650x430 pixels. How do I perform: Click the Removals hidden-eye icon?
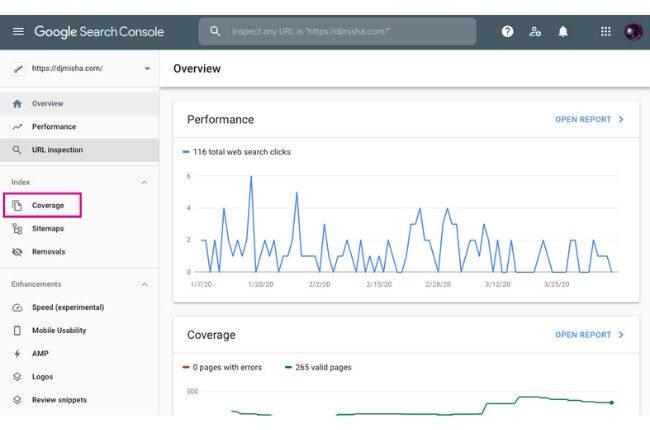(17, 252)
